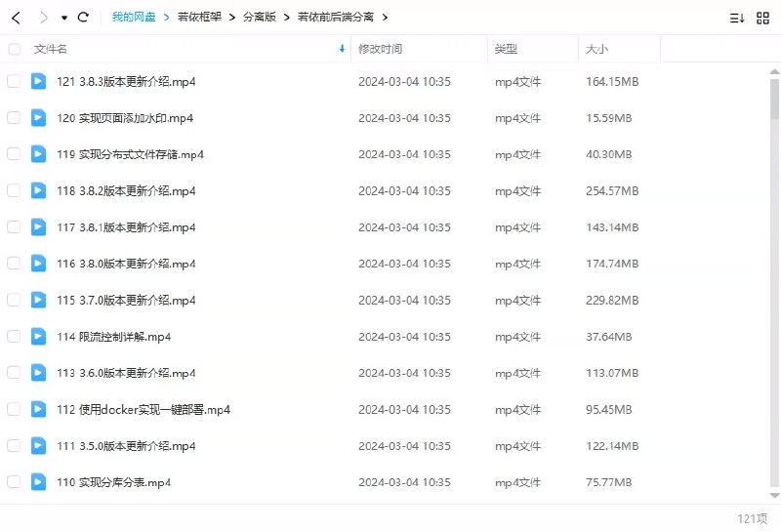
Task: Click video icon of 115 3.7.0版本更新介绍.mp4
Action: pos(38,300)
